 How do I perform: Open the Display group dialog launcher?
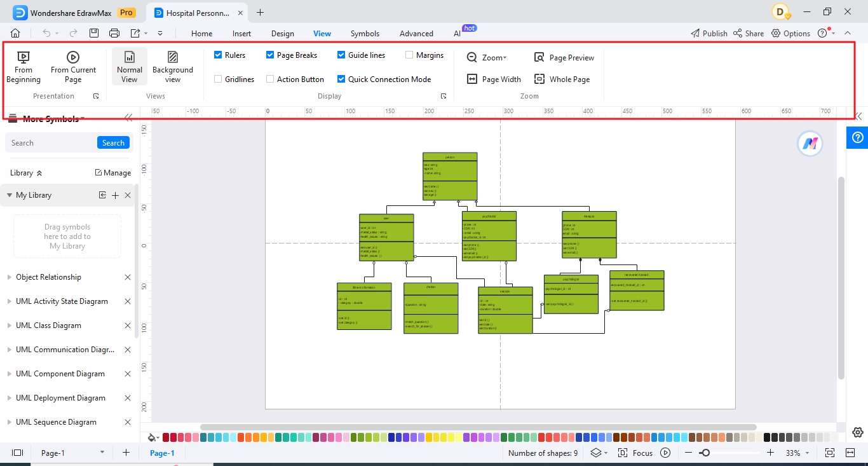[444, 96]
